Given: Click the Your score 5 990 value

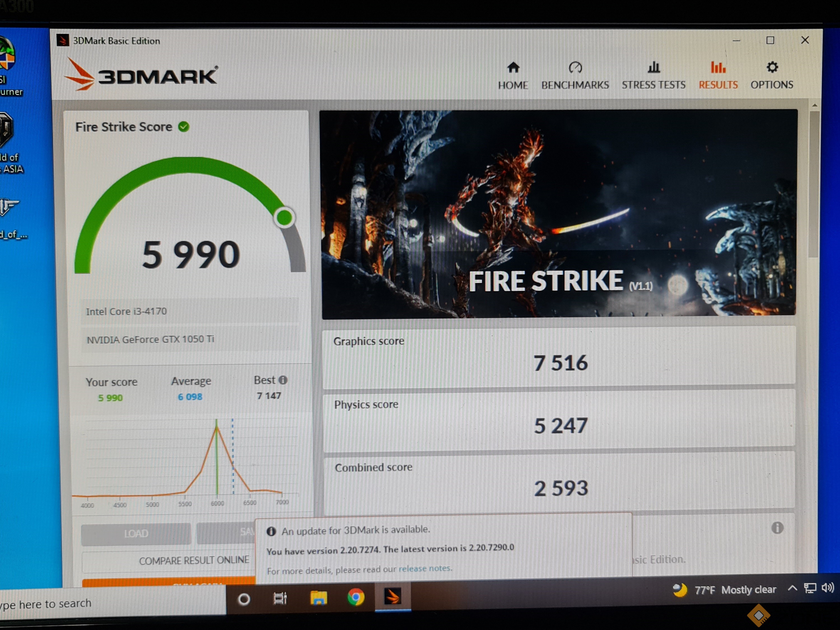Looking at the screenshot, I should 110,398.
